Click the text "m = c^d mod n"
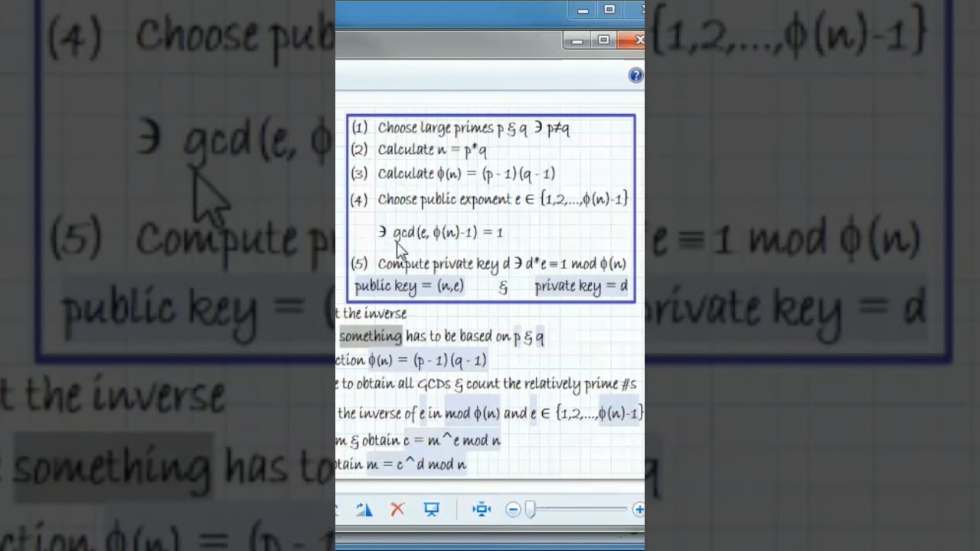The width and height of the screenshot is (980, 551). pos(416,464)
